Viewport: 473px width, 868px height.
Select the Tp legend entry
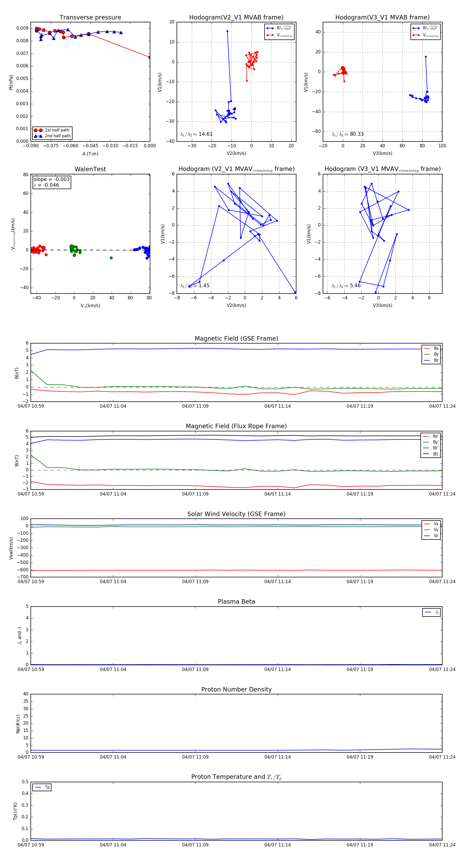point(42,788)
